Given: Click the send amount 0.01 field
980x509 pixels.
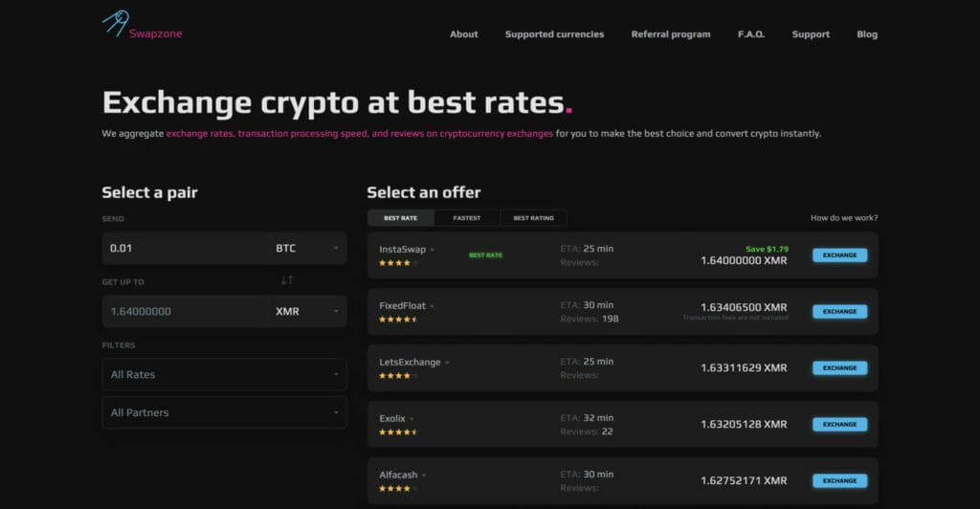Looking at the screenshot, I should pyautogui.click(x=186, y=248).
